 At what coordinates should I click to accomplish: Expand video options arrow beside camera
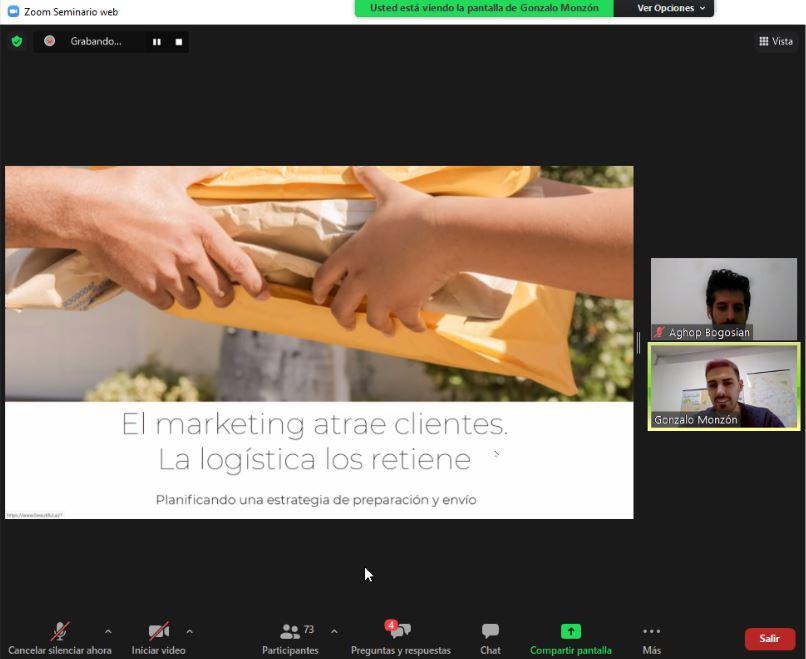point(189,631)
